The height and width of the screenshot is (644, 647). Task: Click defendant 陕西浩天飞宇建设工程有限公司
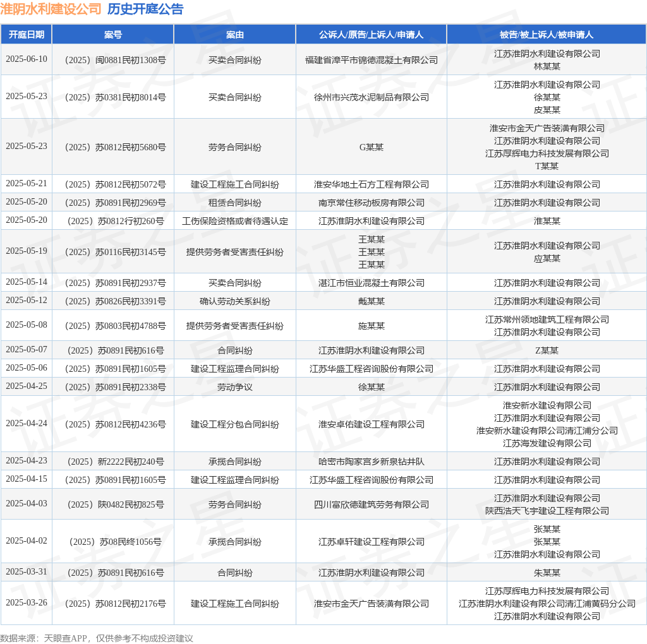(547, 511)
